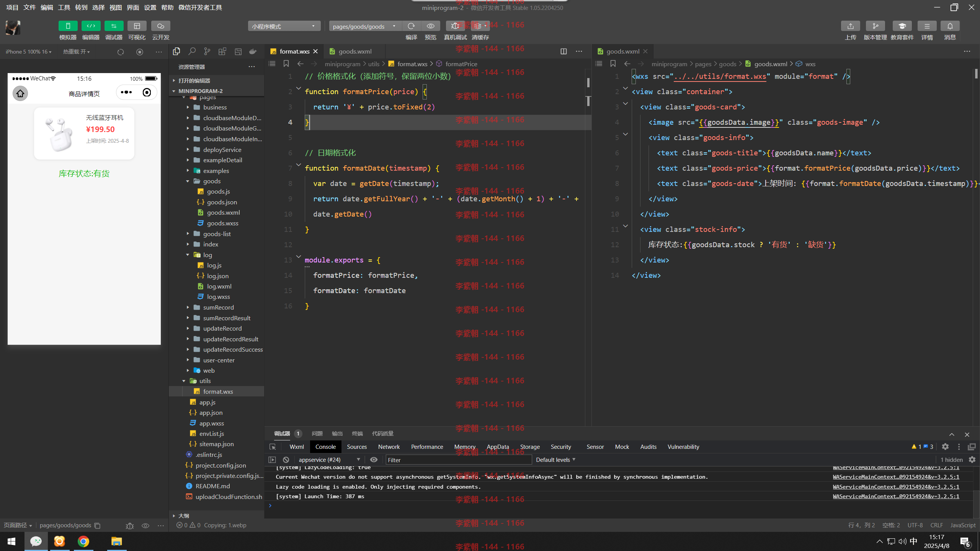Close the format.wxs tab

[x=315, y=51]
